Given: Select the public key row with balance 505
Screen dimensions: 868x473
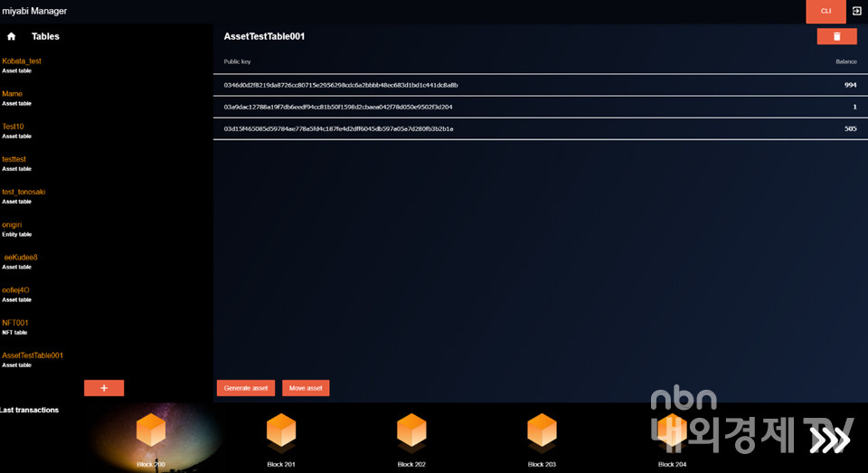Looking at the screenshot, I should (540, 128).
